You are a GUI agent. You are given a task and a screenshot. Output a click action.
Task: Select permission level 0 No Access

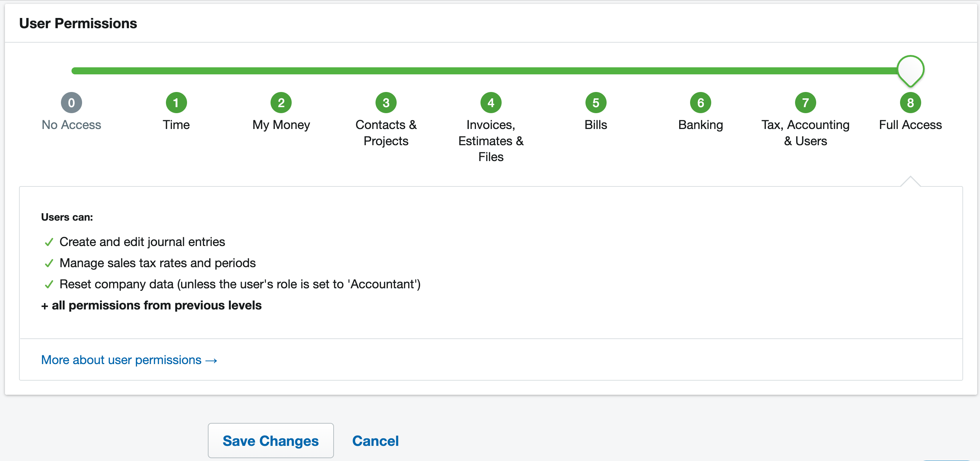tap(71, 103)
